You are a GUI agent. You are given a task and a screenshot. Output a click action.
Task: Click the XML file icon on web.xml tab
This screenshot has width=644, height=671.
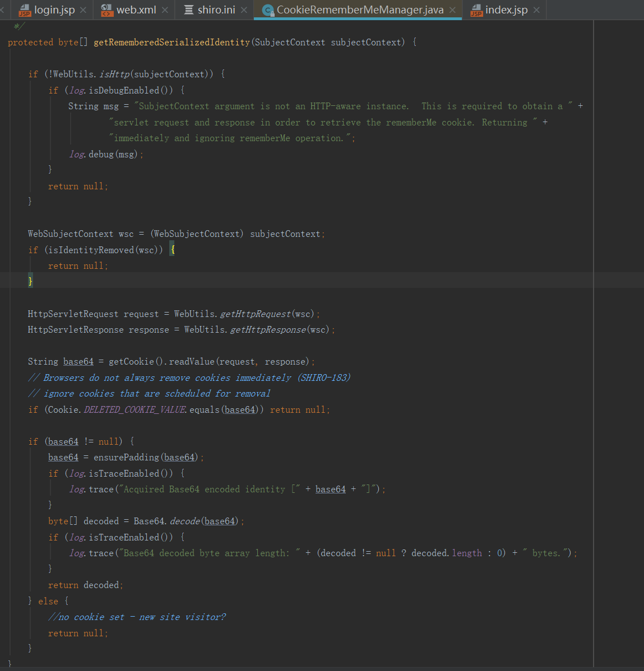tap(106, 10)
